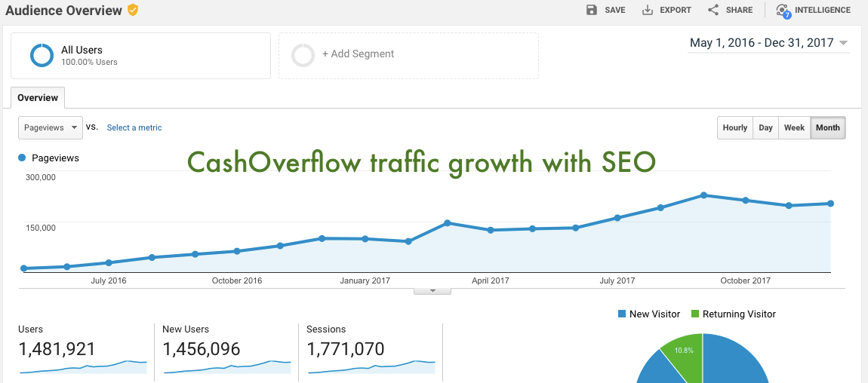Click the Sessions sparkline chart
Image resolution: width=868 pixels, height=383 pixels.
coord(371,367)
